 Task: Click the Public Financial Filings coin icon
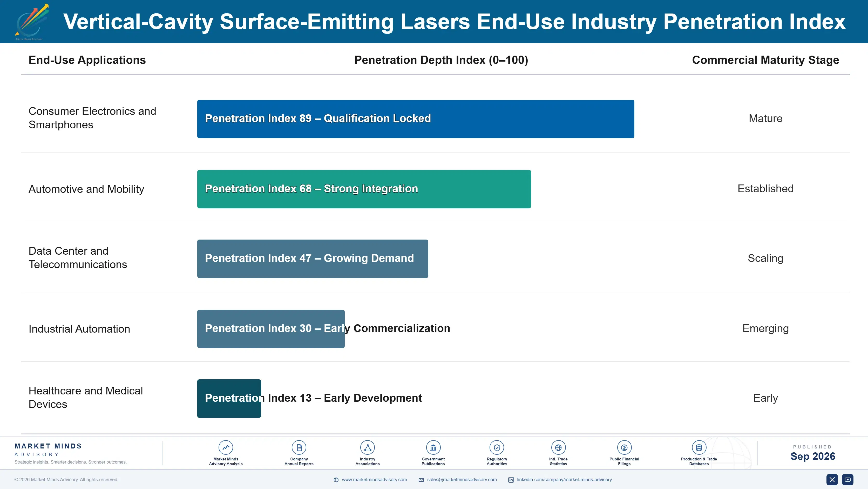[x=624, y=447]
